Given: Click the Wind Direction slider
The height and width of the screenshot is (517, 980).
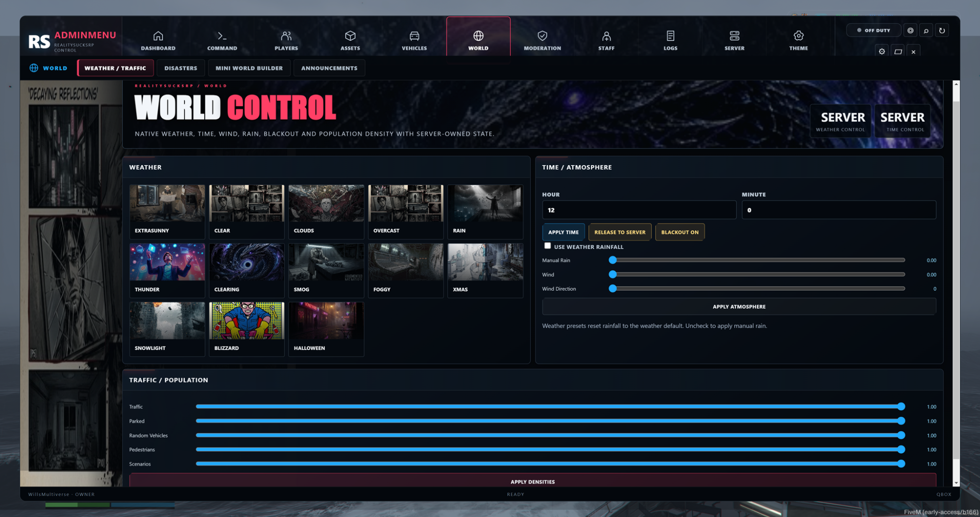Looking at the screenshot, I should (757, 289).
